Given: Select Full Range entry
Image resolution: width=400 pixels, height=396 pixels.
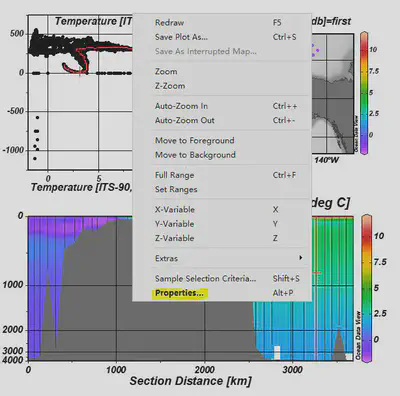Looking at the screenshot, I should tap(222, 175).
